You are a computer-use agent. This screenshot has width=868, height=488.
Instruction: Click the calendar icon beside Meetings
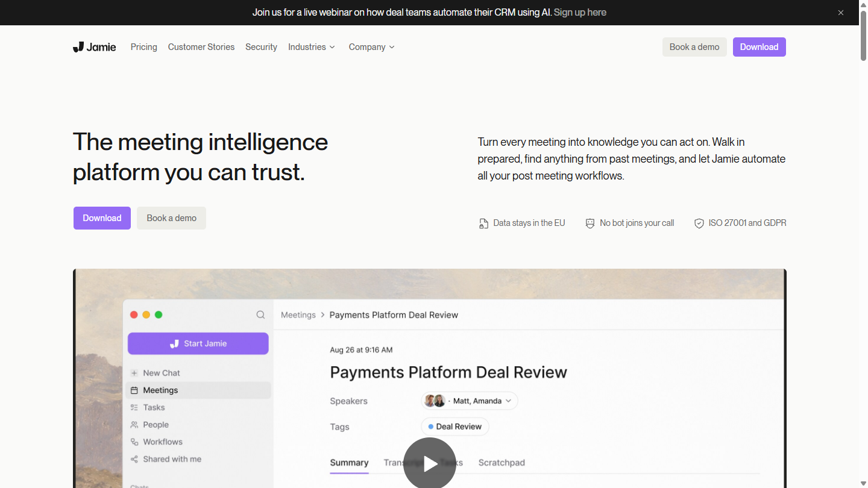coord(134,390)
